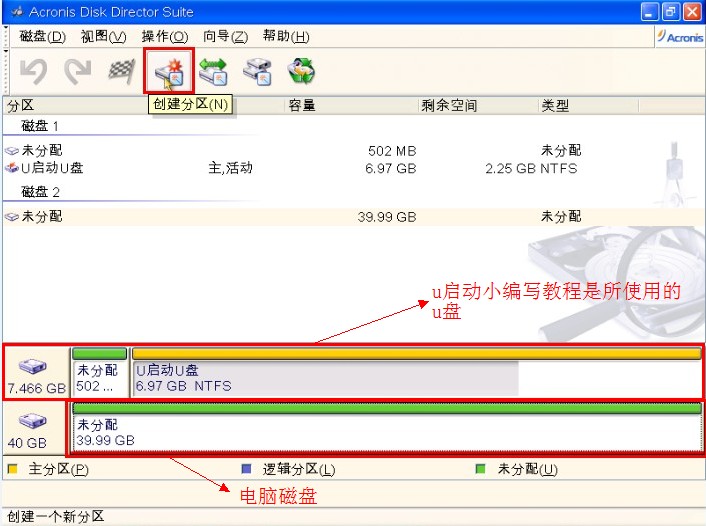Click the toolbar icon with green double arrow
This screenshot has width=706, height=526.
(x=213, y=72)
